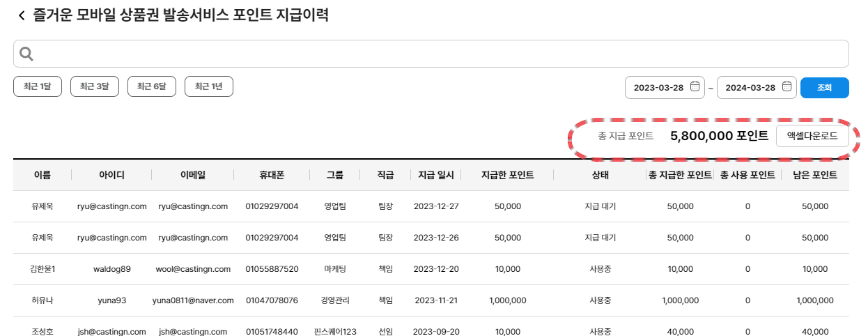Click email yuna0811@naver.com in the table
The height and width of the screenshot is (336, 868).
tap(193, 300)
